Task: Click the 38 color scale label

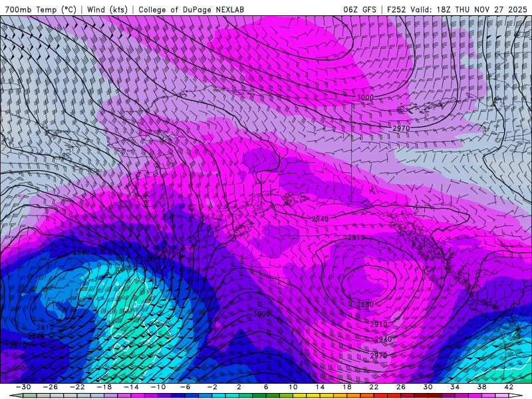Action: click(481, 387)
